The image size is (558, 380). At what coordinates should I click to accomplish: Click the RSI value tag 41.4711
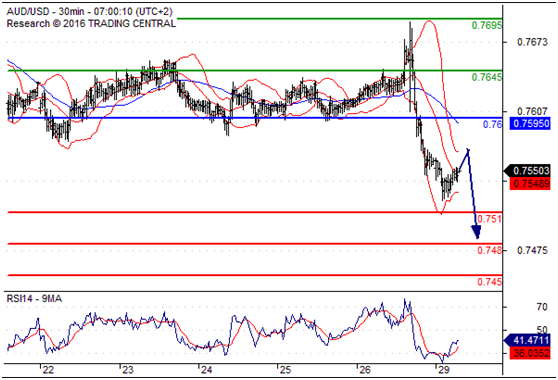click(x=527, y=340)
